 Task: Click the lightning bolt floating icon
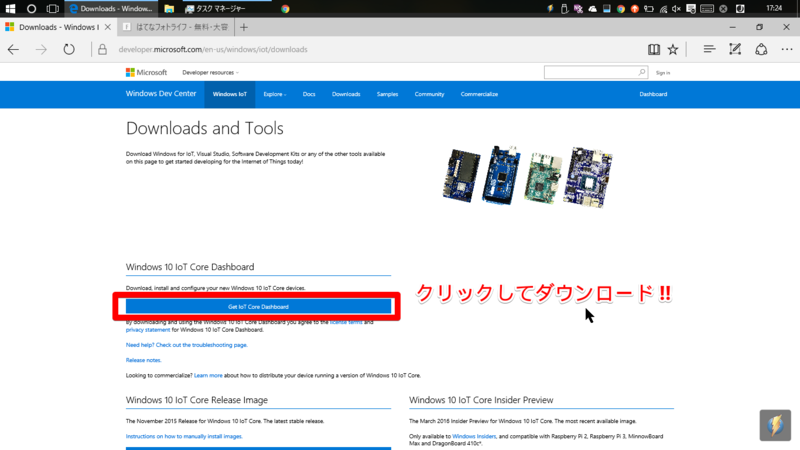pyautogui.click(x=775, y=425)
